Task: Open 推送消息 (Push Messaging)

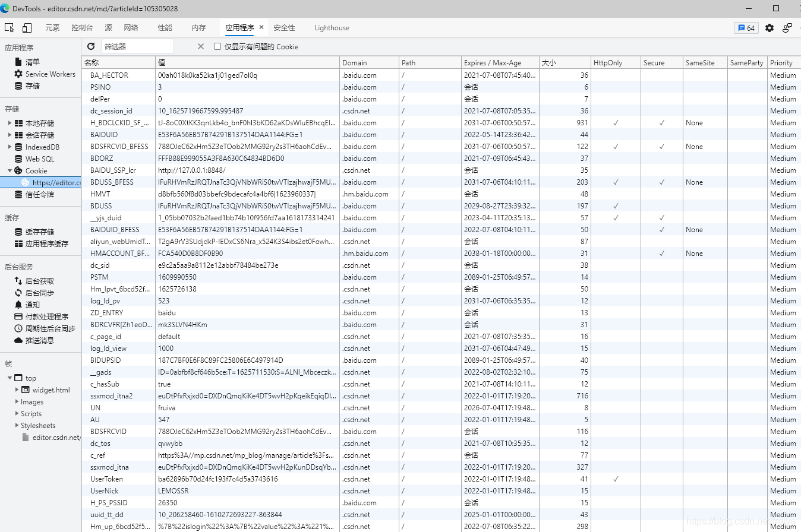Action: (40, 341)
